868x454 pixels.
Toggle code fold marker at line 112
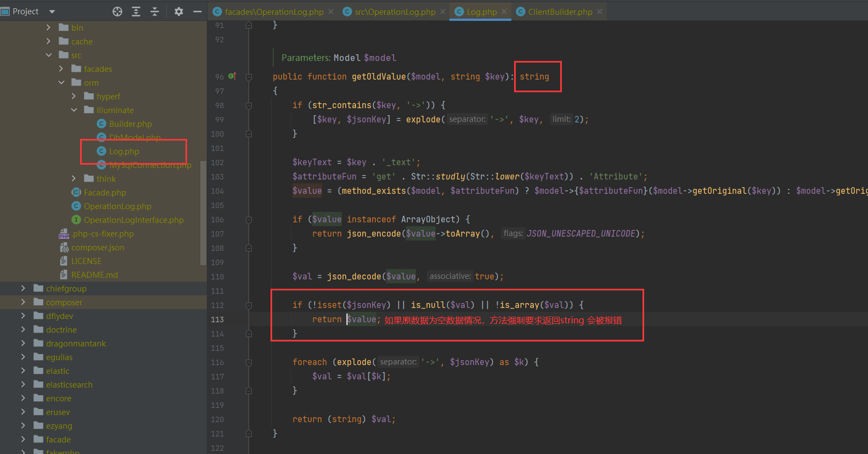(x=249, y=305)
